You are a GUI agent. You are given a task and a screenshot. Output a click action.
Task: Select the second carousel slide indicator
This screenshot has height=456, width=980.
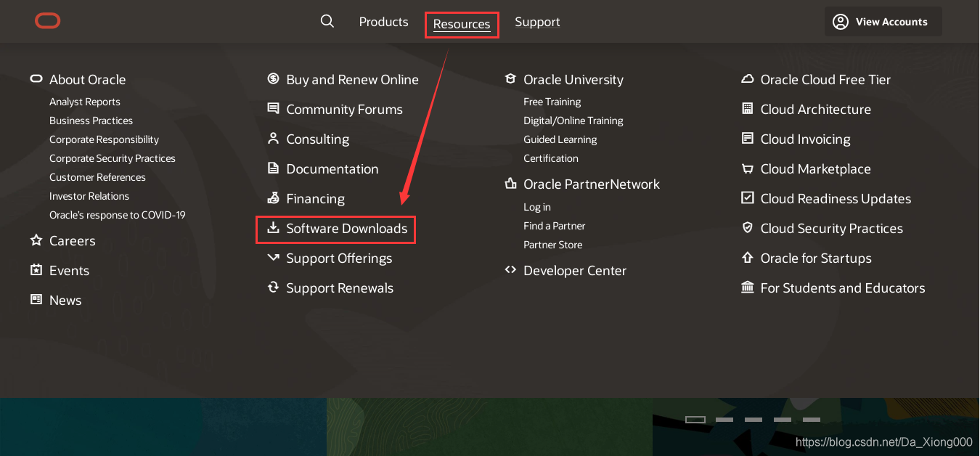724,420
